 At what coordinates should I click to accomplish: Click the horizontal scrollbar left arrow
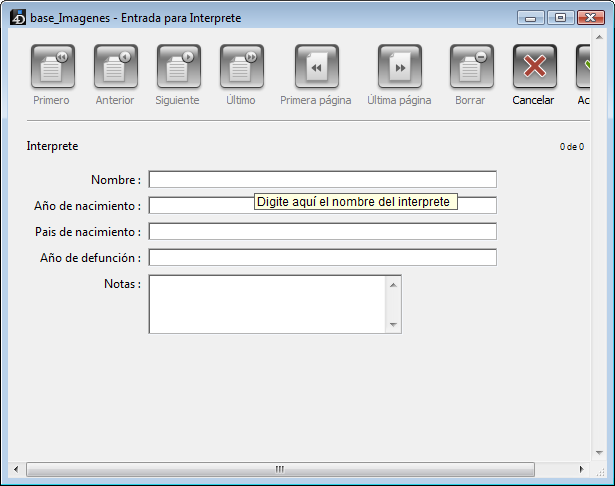[x=15, y=469]
